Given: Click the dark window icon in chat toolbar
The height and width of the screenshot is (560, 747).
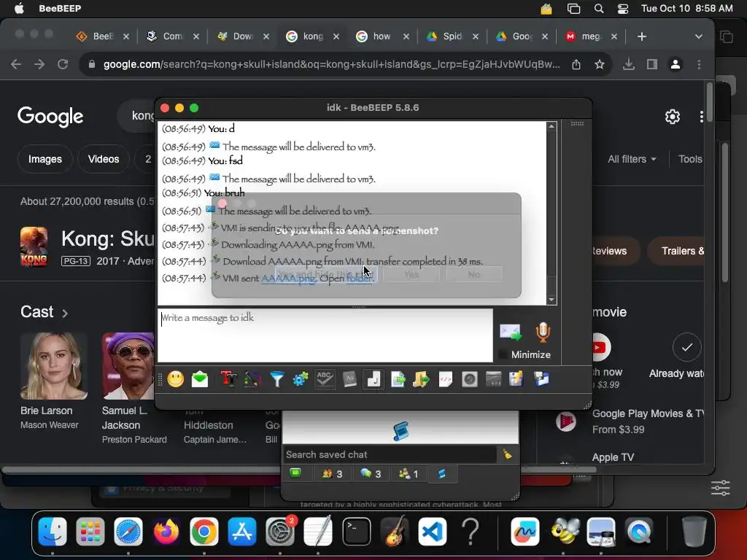Looking at the screenshot, I should coord(493,379).
